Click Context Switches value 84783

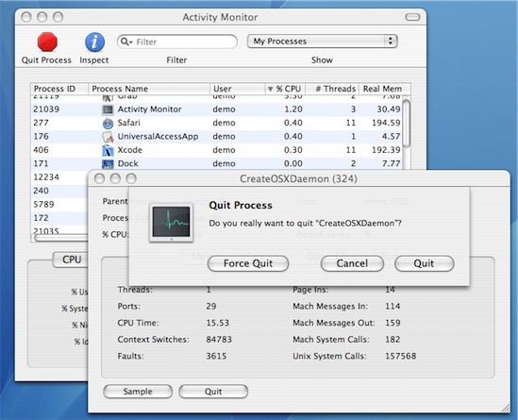219,340
